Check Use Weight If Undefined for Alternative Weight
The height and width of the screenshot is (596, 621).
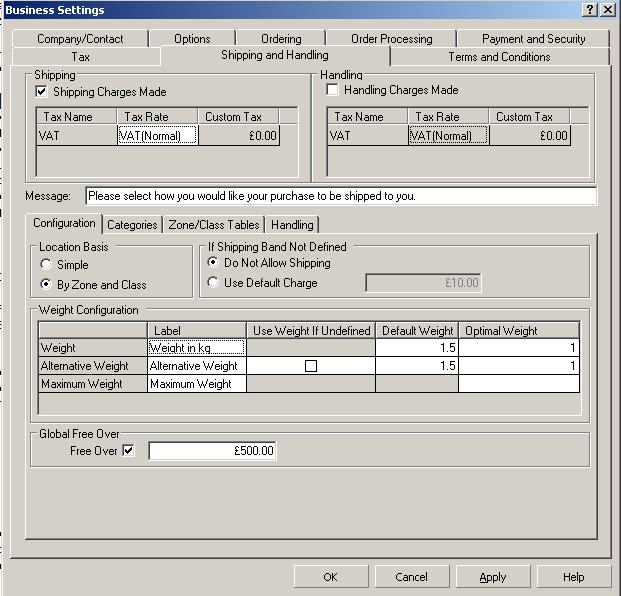(311, 366)
